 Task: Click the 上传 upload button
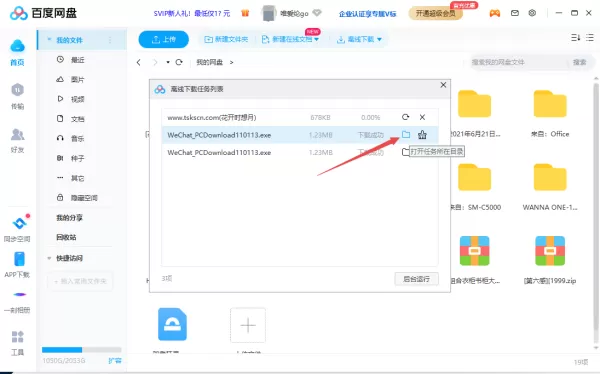(163, 39)
